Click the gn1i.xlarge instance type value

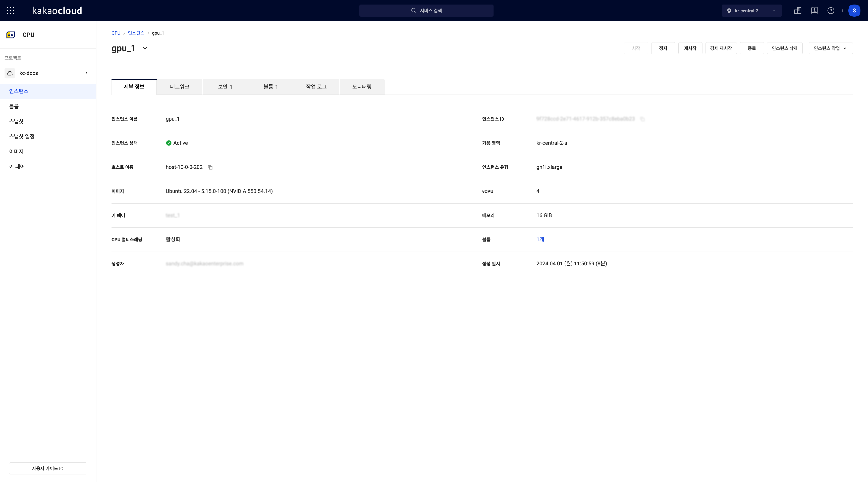(x=549, y=167)
